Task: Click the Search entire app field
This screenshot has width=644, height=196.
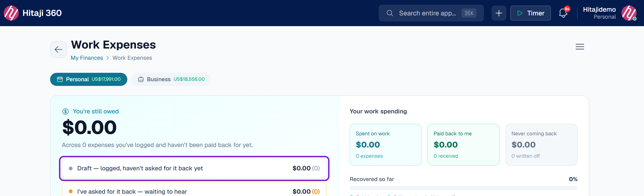Action: [431, 13]
